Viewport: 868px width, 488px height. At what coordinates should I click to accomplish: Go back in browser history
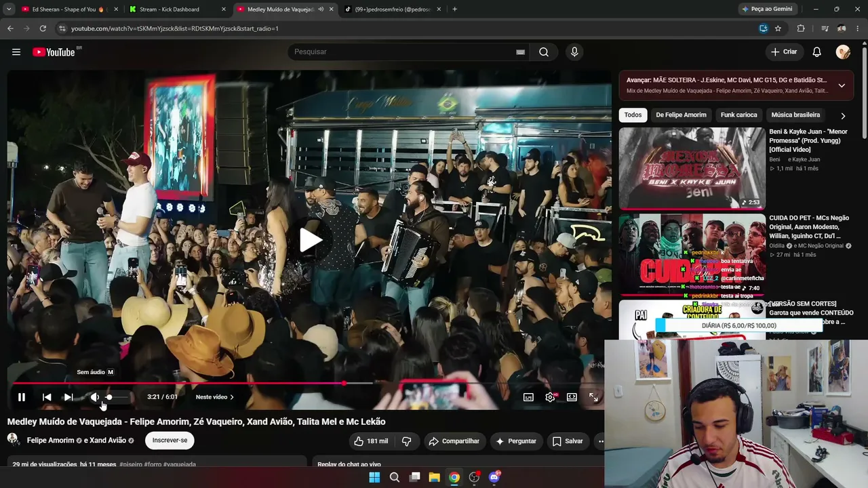pyautogui.click(x=10, y=28)
